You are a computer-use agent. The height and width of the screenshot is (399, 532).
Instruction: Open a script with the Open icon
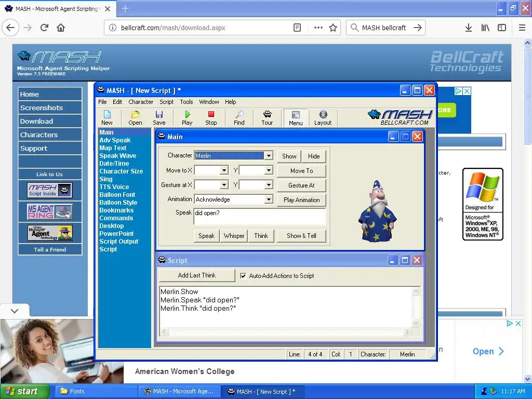135,118
